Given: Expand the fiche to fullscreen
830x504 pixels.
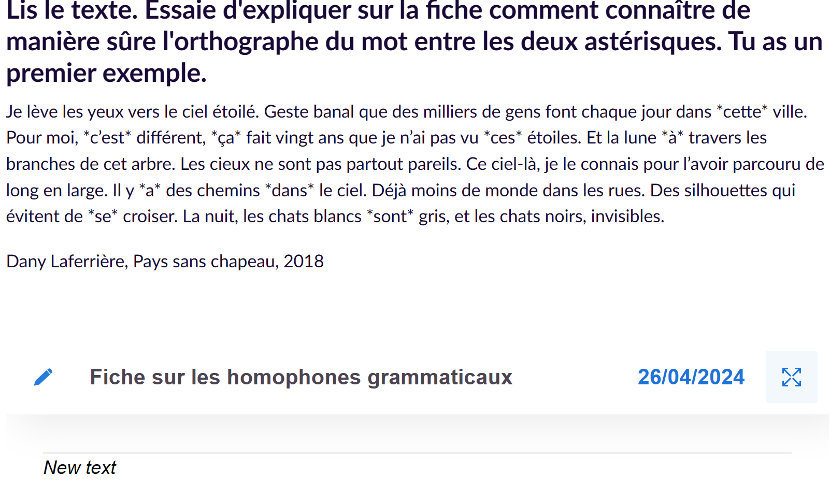Looking at the screenshot, I should (791, 377).
